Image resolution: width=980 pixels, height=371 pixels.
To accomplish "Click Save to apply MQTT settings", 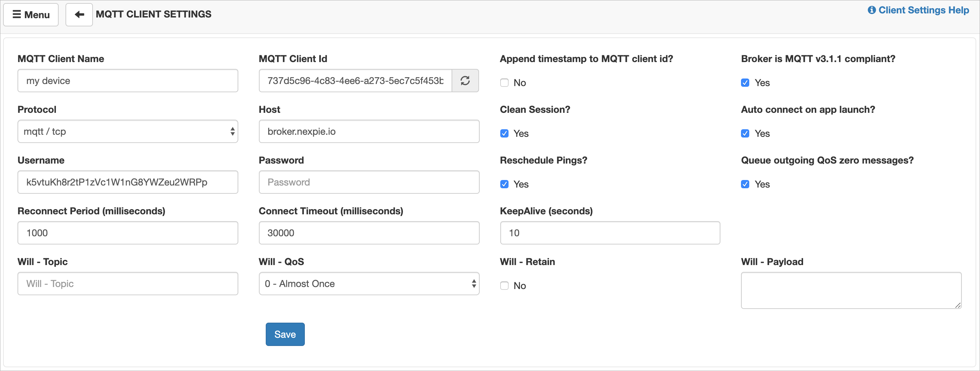I will coord(284,334).
